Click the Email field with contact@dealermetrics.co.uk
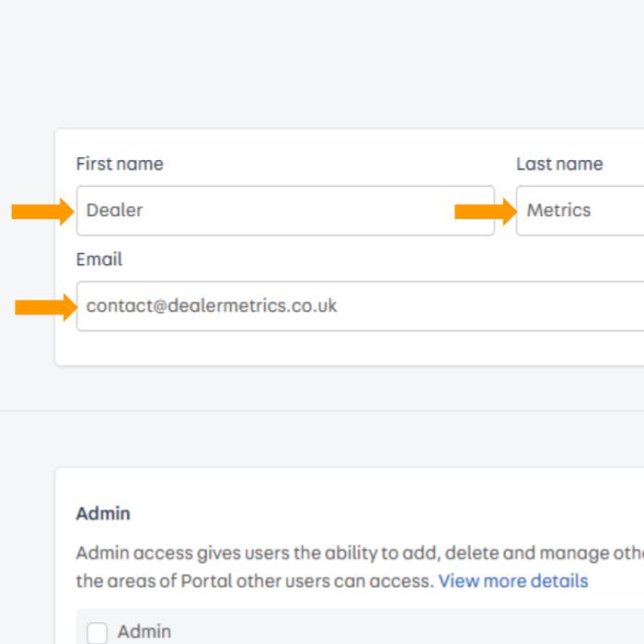 pos(361,306)
